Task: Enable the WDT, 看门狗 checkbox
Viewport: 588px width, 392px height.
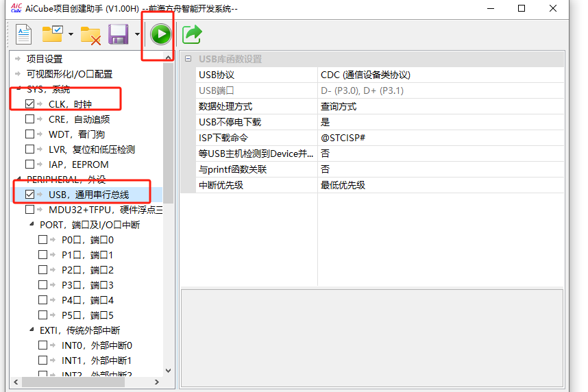Action: pyautogui.click(x=30, y=134)
